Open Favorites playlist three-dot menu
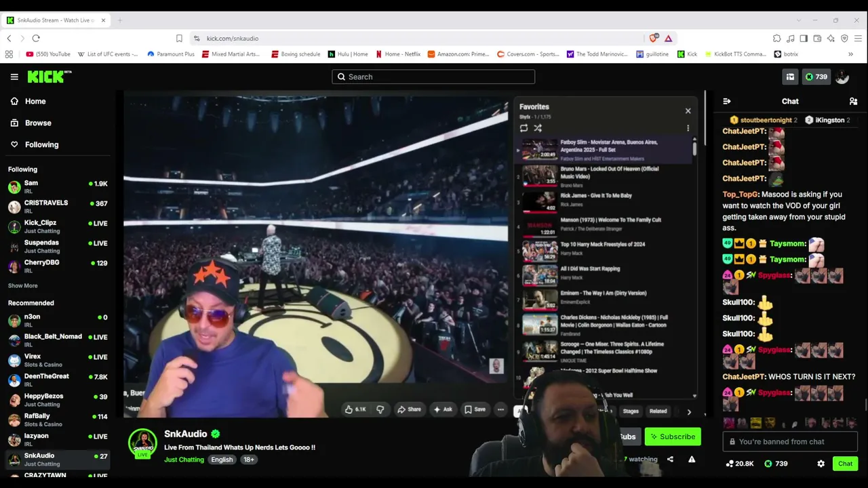Viewport: 868px width, 488px height. click(x=688, y=128)
